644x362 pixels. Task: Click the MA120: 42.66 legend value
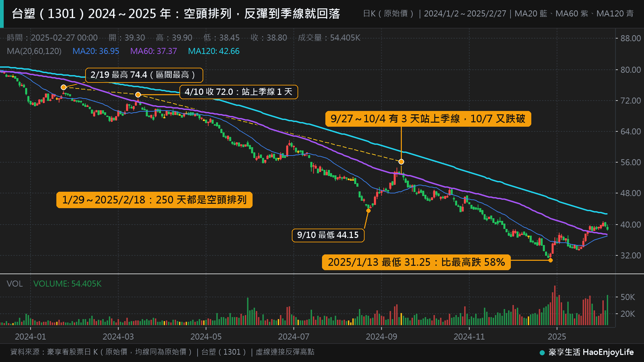(x=214, y=51)
